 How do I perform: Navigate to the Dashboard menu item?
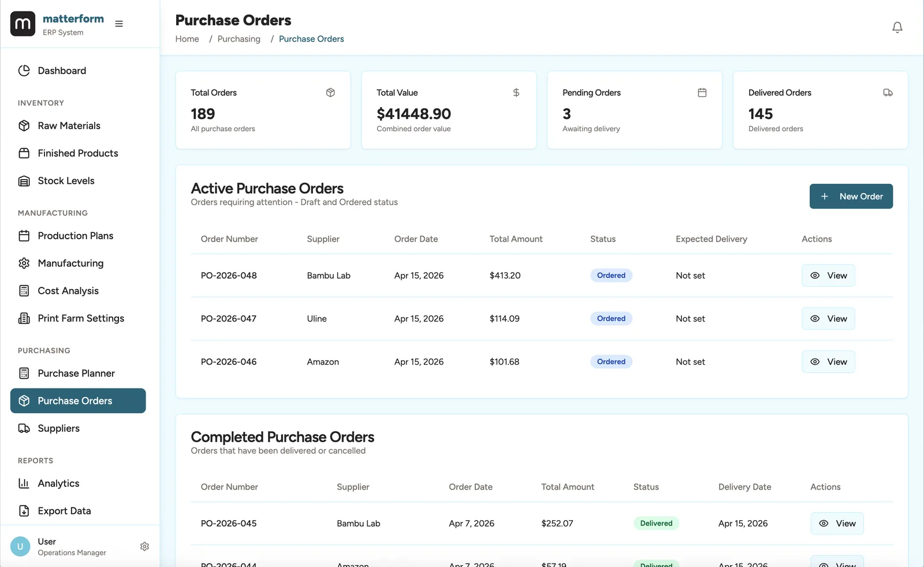point(62,71)
